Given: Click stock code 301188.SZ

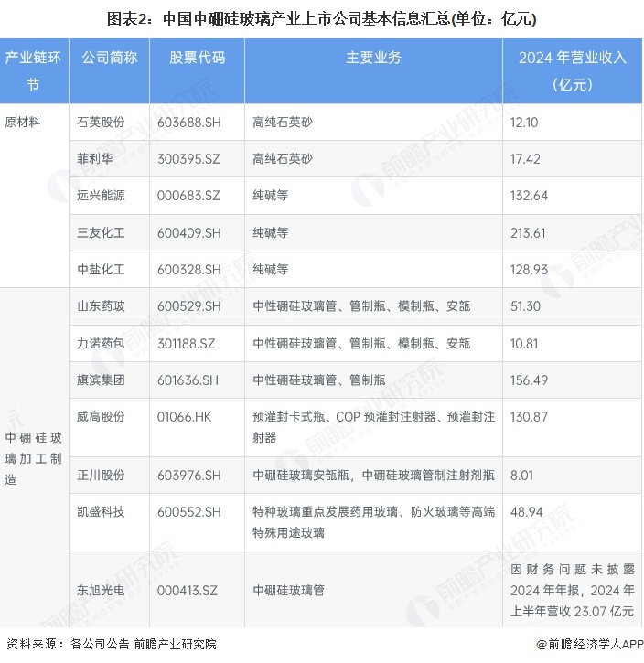Looking at the screenshot, I should 186,344.
